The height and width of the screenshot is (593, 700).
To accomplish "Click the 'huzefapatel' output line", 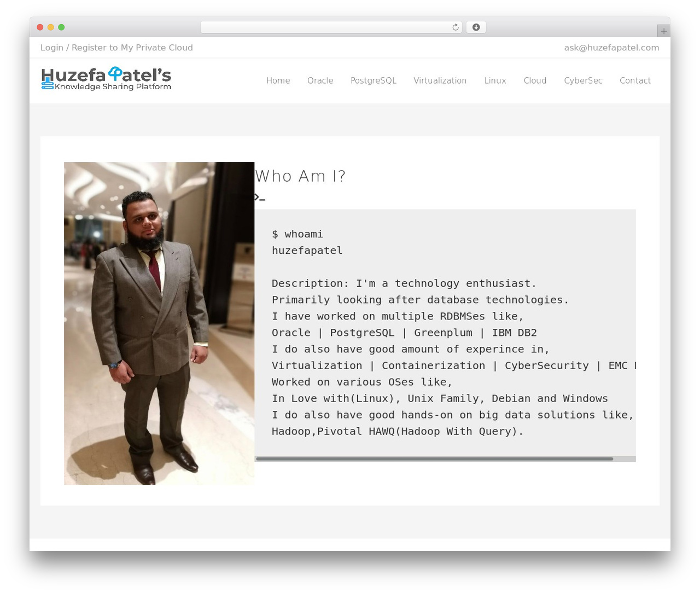I will pyautogui.click(x=307, y=251).
